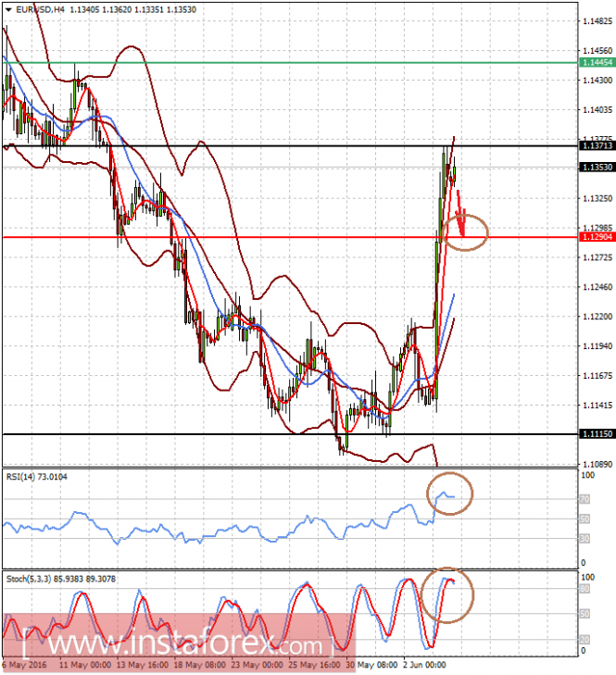Select the horizontal green resistance line
The width and height of the screenshot is (616, 675).
point(290,63)
